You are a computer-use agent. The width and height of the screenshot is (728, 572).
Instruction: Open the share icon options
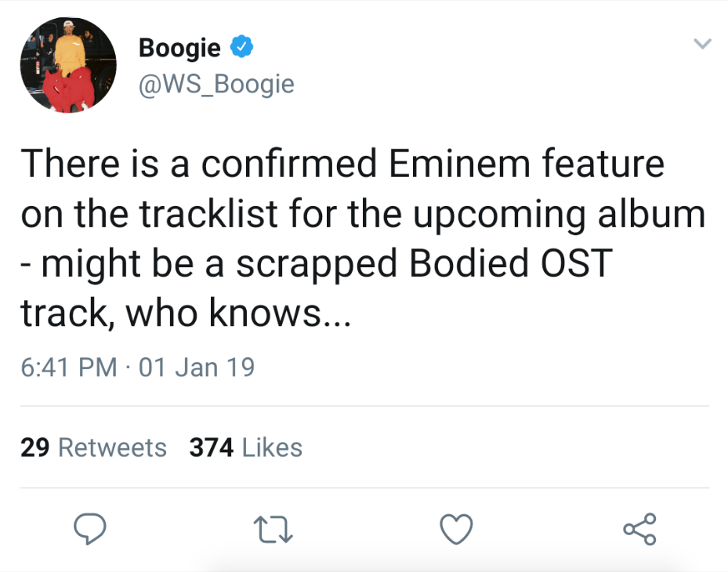pos(639,529)
